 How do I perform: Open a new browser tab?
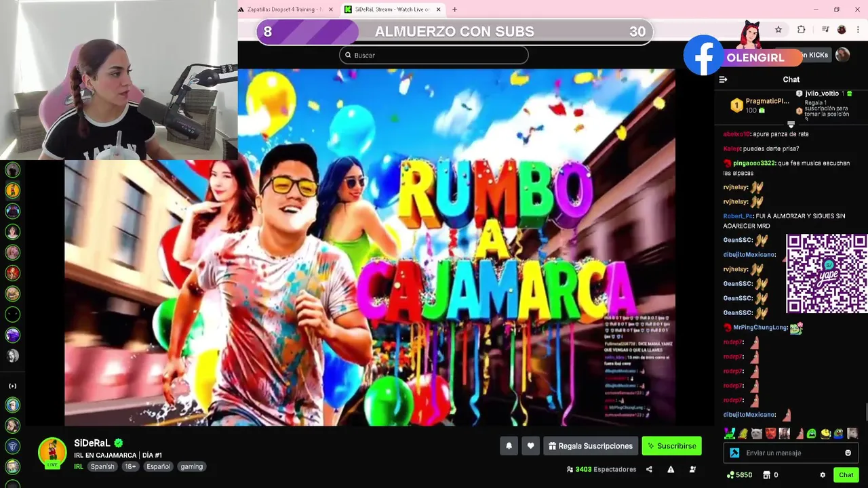[x=454, y=9]
